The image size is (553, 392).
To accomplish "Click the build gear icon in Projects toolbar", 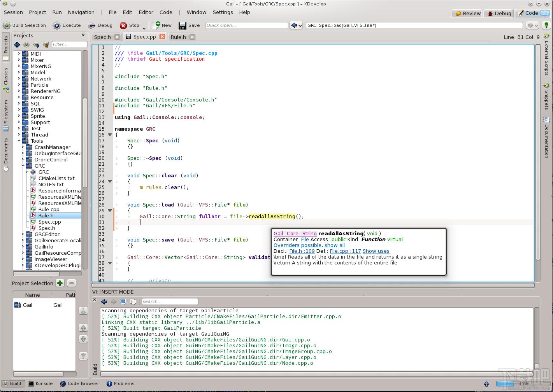I will point(26,45).
